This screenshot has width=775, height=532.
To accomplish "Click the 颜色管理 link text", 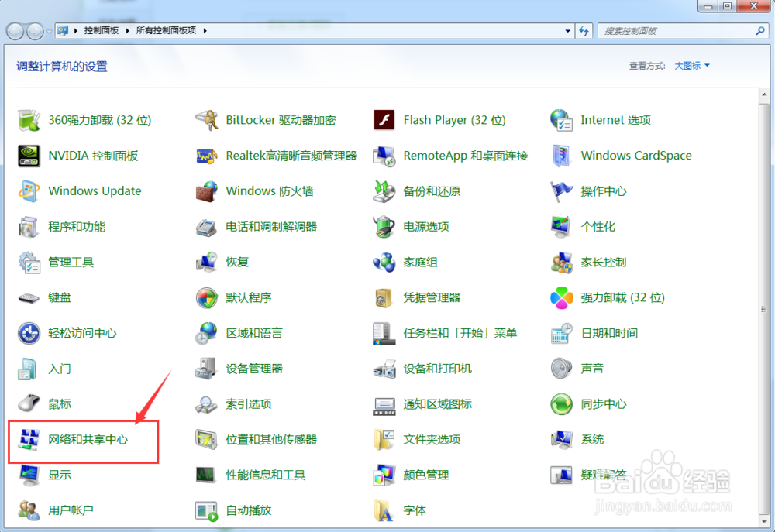I will pos(426,475).
